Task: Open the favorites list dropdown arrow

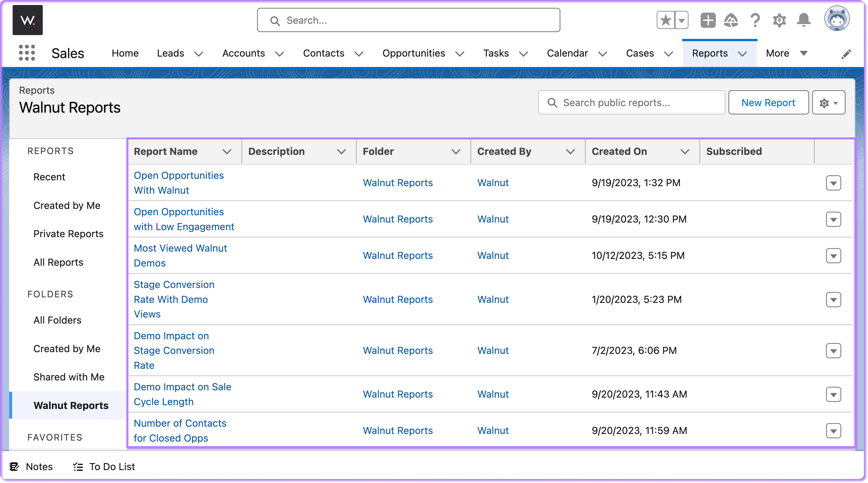Action: click(x=681, y=20)
